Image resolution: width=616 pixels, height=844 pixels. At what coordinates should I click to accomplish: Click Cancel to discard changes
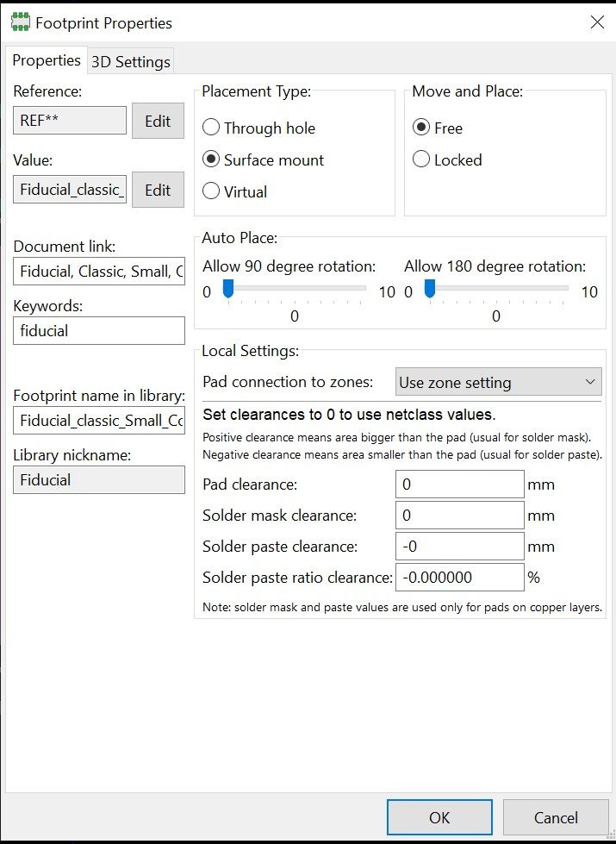pyautogui.click(x=556, y=817)
